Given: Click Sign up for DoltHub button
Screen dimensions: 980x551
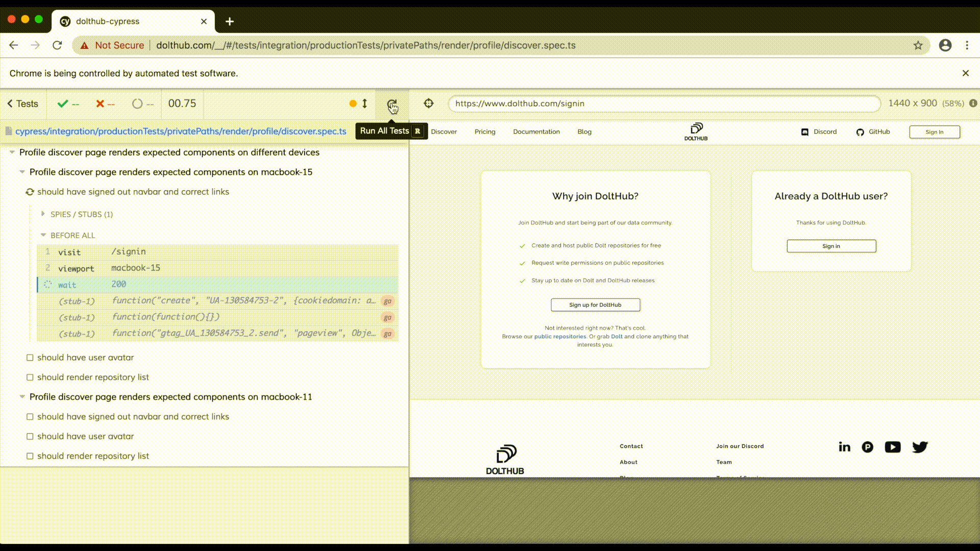Looking at the screenshot, I should 595,305.
